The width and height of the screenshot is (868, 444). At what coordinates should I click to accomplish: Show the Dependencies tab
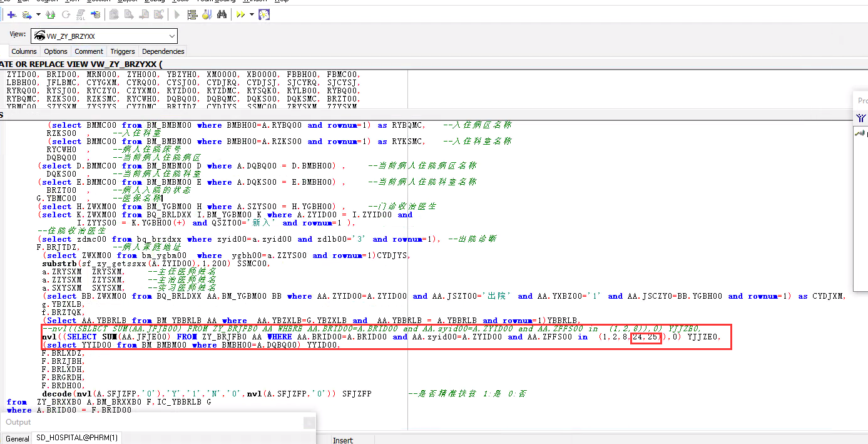tap(163, 51)
